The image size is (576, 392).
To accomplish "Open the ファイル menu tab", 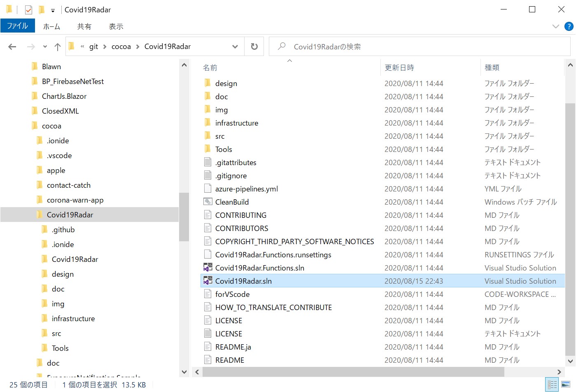I will (17, 26).
